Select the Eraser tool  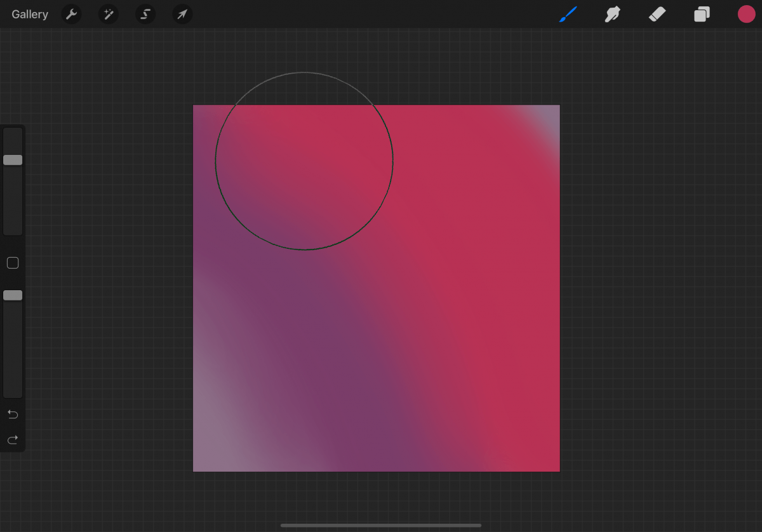tap(657, 14)
